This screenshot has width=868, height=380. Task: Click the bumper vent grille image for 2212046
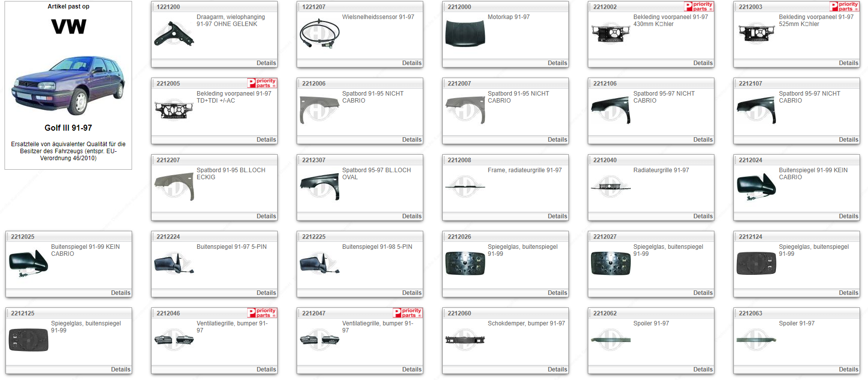click(174, 340)
